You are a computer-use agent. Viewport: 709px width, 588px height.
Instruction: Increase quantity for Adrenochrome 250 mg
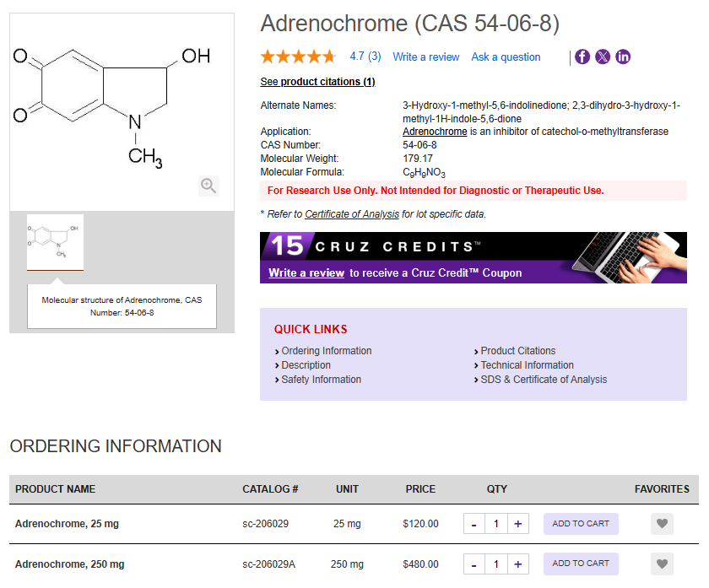(x=518, y=564)
